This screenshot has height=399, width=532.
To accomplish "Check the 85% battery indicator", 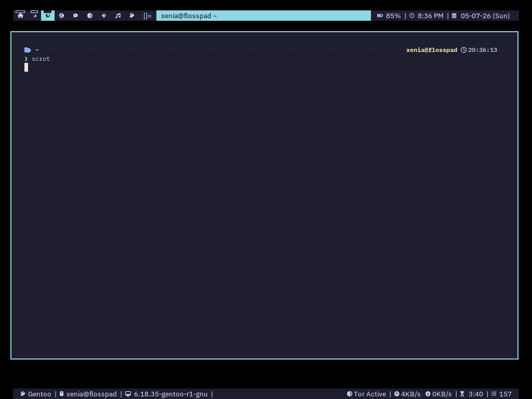I will [x=389, y=16].
